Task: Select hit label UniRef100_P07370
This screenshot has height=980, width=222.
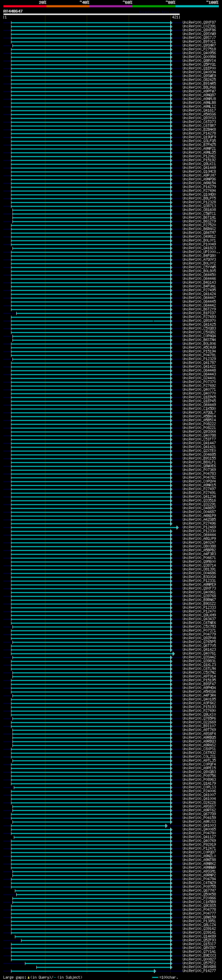Action: click(199, 382)
